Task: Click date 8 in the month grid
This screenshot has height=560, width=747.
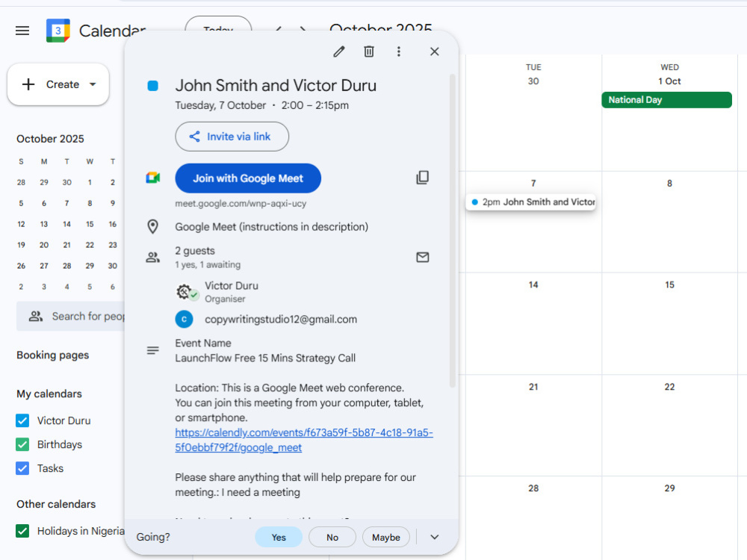Action: click(x=669, y=184)
